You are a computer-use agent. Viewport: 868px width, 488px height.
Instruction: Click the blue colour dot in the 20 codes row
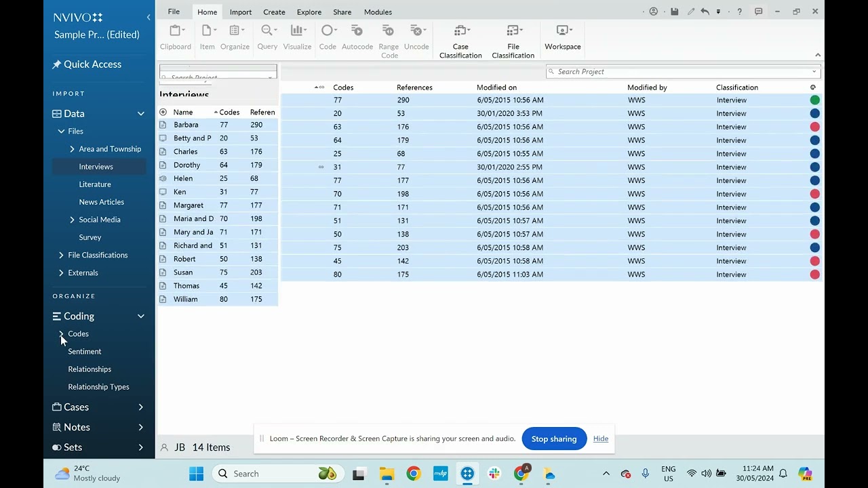[815, 113]
